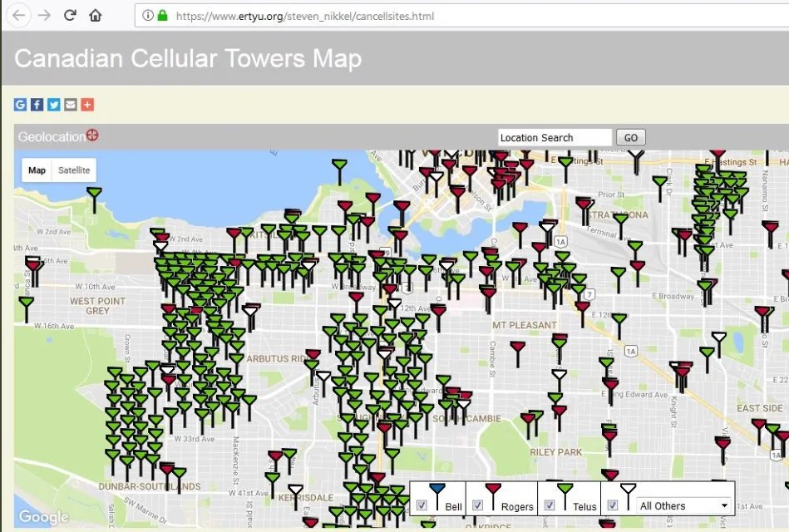Screen dimensions: 789x532
Task: Click the browser forward arrow
Action: point(45,16)
